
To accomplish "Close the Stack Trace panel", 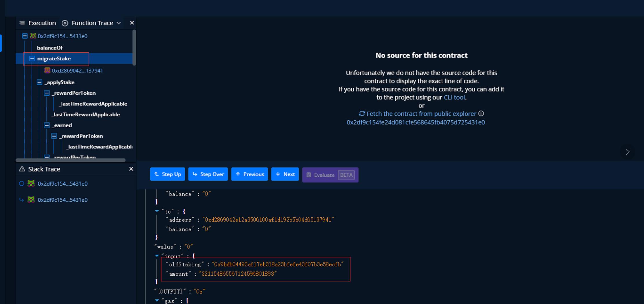I will point(131,169).
